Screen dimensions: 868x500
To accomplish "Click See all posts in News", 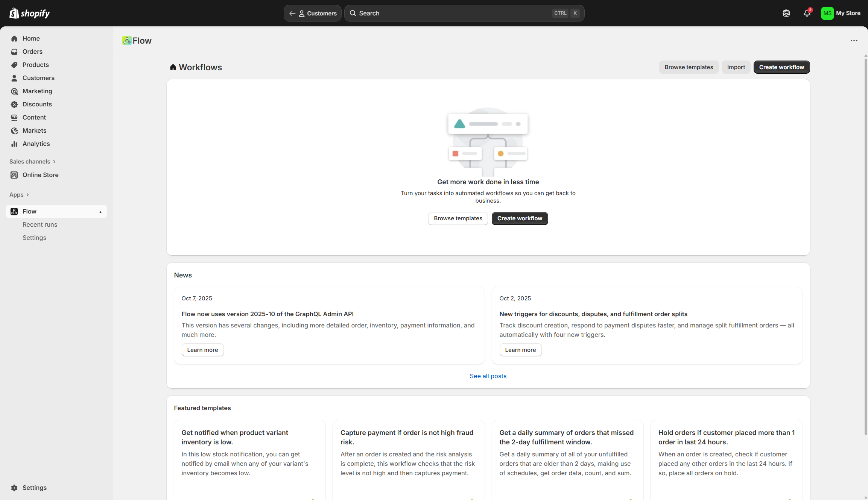I will tap(488, 376).
